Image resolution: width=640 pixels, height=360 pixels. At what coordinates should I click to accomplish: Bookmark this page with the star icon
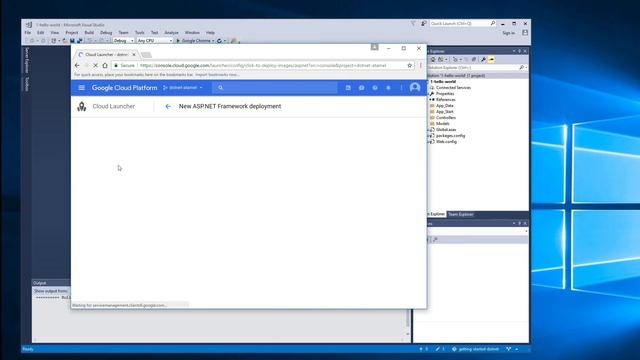(x=409, y=65)
